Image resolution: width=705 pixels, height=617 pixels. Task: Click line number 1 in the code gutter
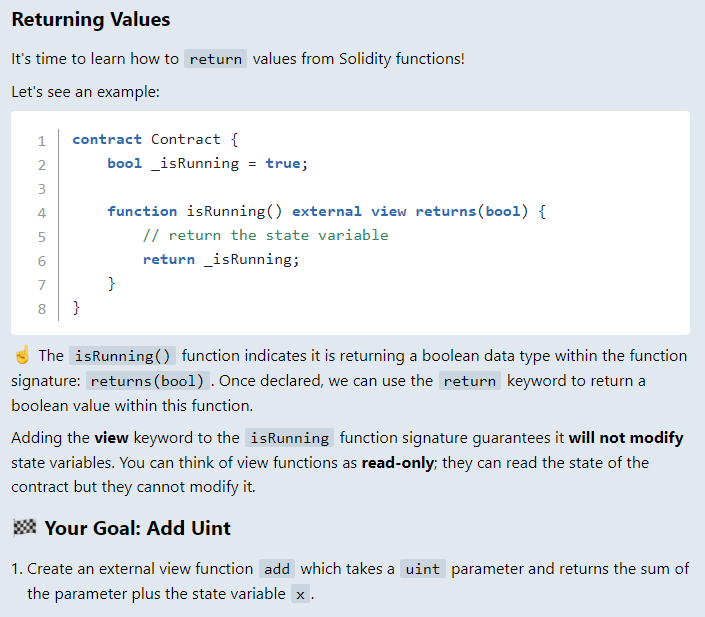(42, 140)
